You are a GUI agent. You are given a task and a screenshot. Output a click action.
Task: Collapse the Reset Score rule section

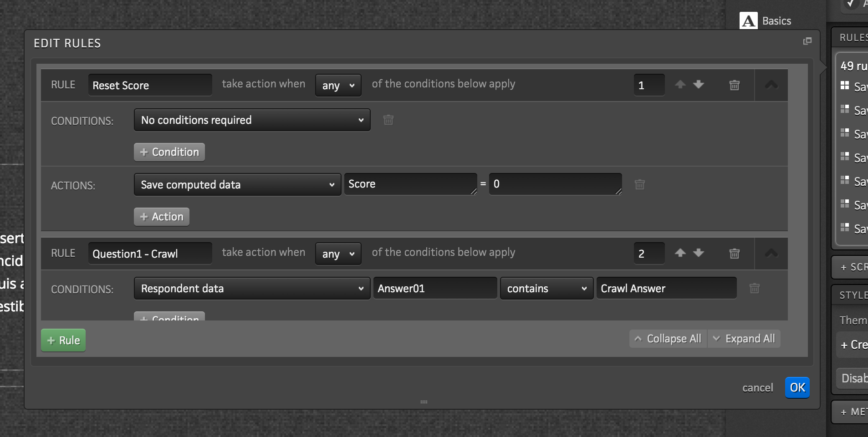tap(771, 85)
